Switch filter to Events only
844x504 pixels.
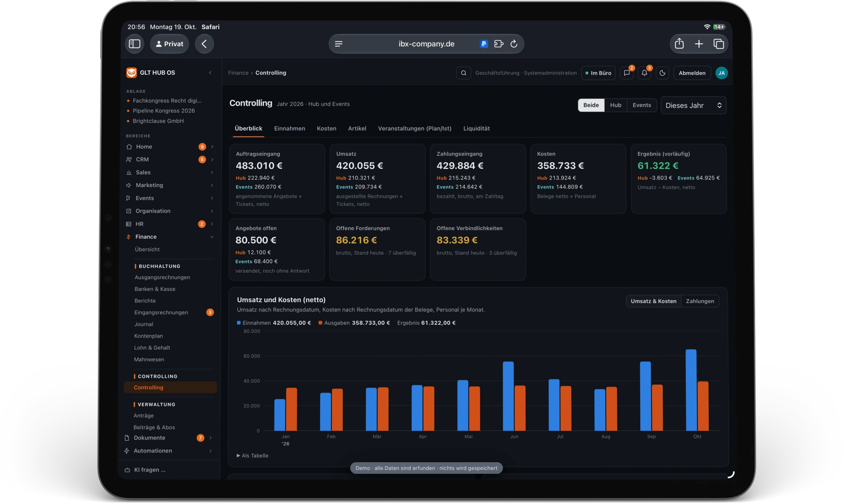click(641, 105)
